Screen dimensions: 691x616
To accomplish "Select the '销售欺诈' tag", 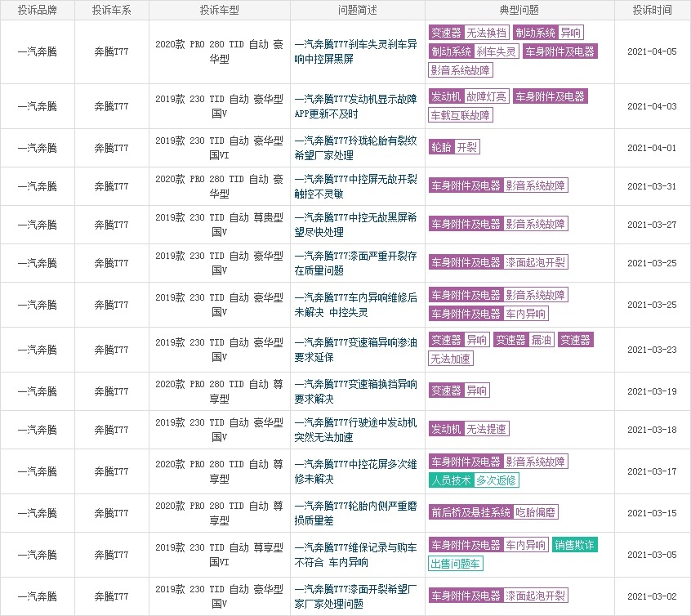I will [575, 546].
